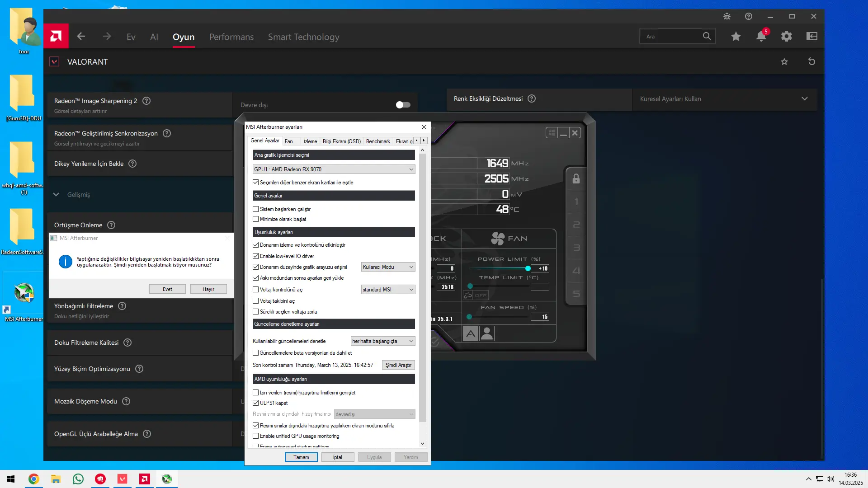Uncheck ULPS'i kapat

coord(256,403)
